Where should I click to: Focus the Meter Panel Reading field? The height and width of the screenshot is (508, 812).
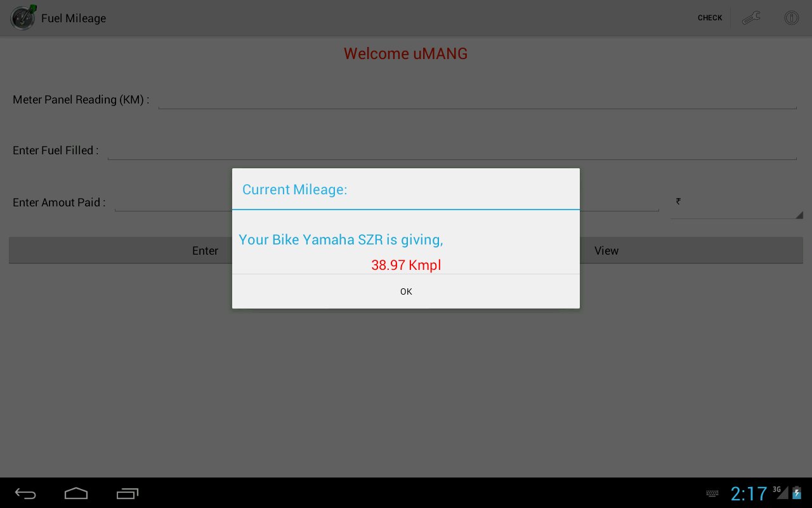[x=477, y=100]
